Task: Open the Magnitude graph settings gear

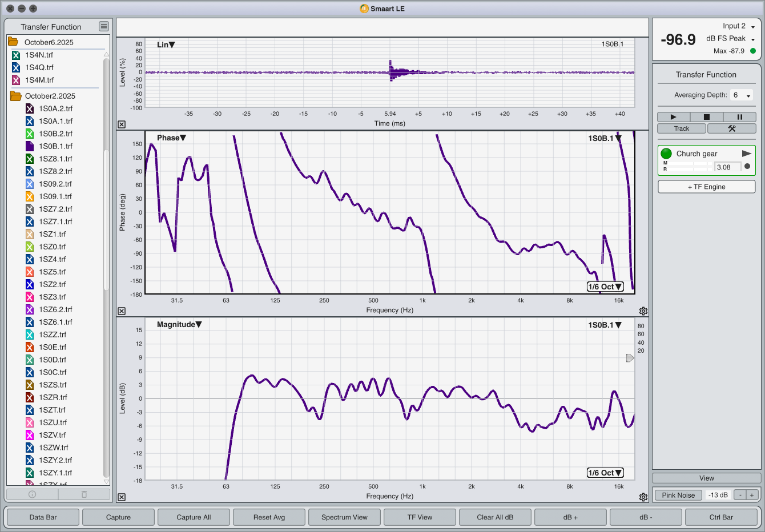Action: point(643,497)
